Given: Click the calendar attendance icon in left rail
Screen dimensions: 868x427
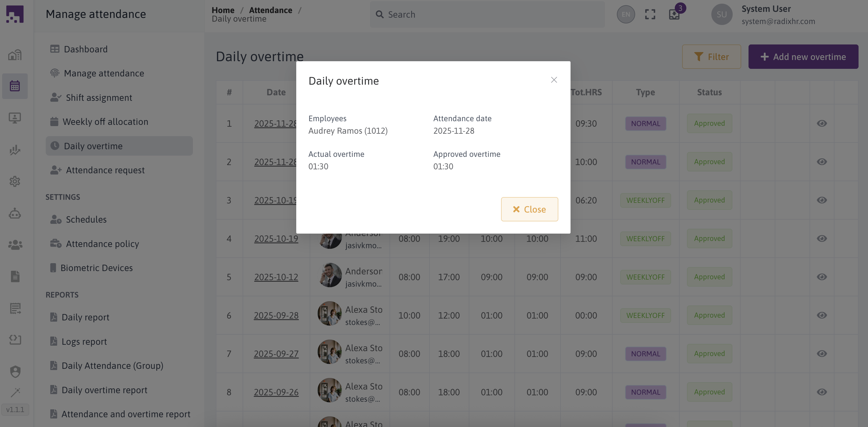Looking at the screenshot, I should coord(15,86).
